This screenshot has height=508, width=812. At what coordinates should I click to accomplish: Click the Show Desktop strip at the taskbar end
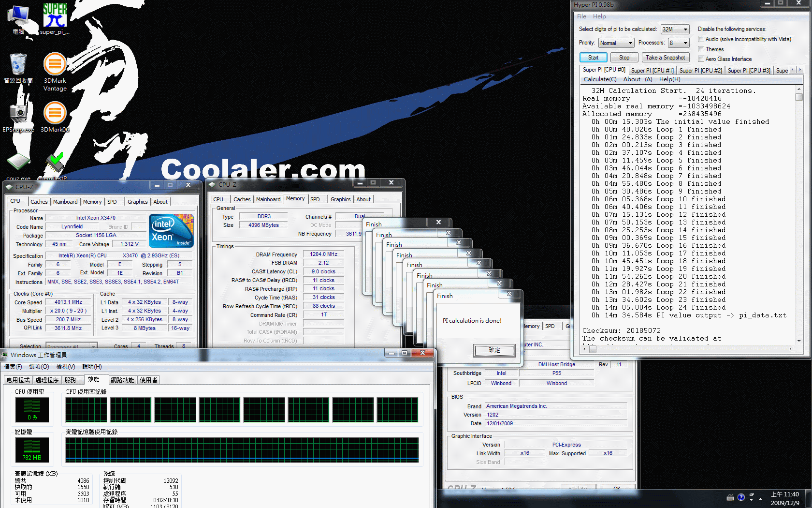809,498
